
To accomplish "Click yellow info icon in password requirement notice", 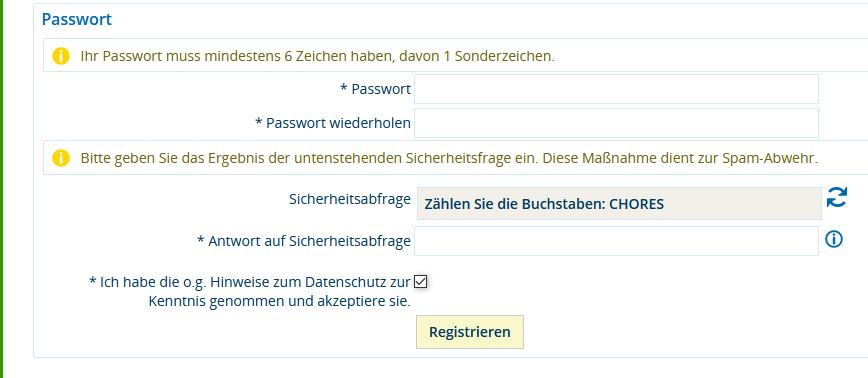I will pyautogui.click(x=61, y=56).
